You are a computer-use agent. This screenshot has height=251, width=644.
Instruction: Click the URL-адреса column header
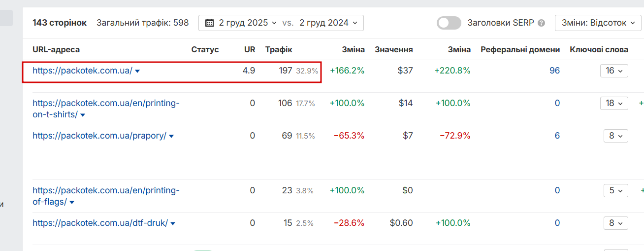click(x=56, y=49)
